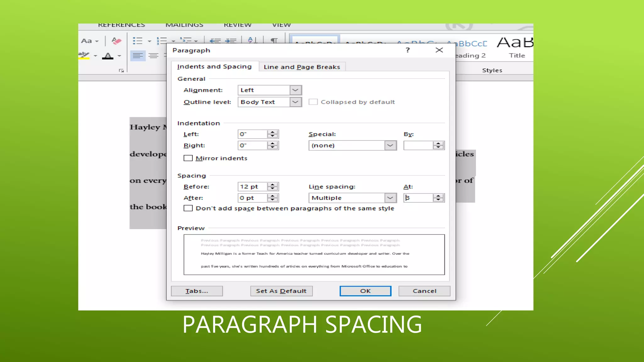
Task: Click the Bullets list icon
Action: (x=137, y=41)
